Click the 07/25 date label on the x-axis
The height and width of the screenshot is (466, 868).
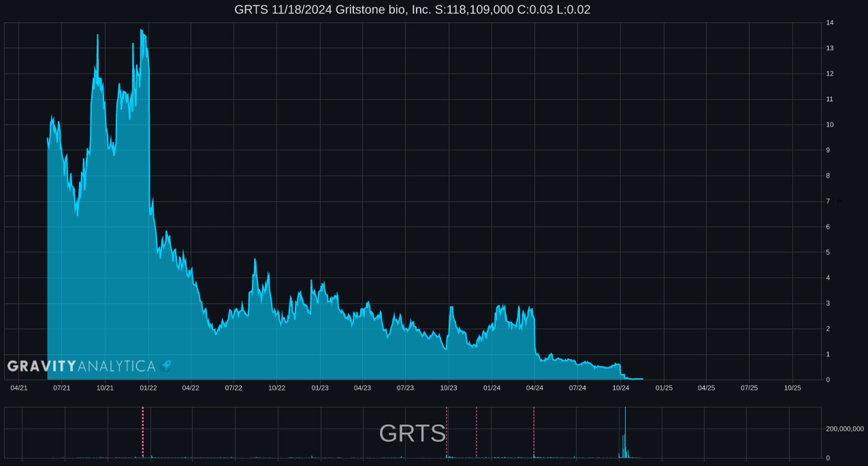tap(749, 388)
